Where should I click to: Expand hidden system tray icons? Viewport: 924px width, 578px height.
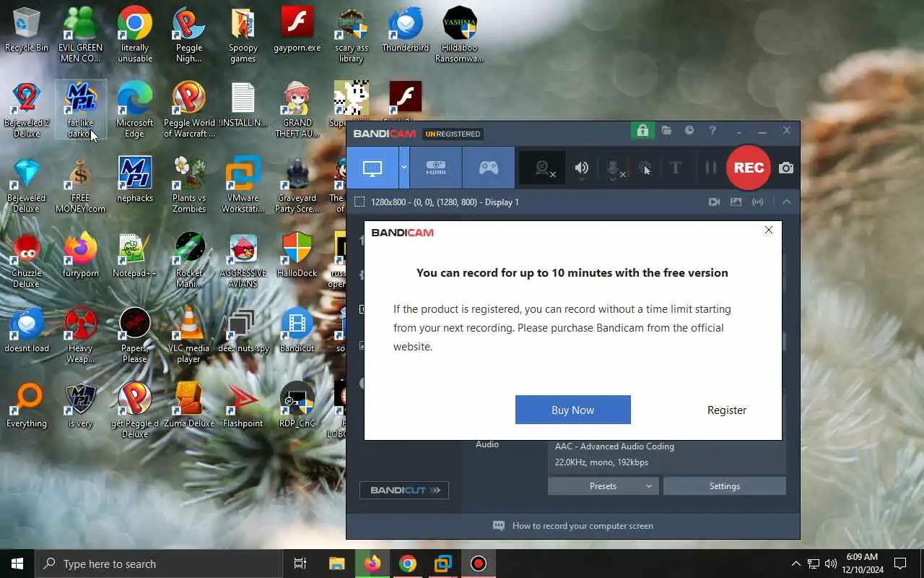796,564
